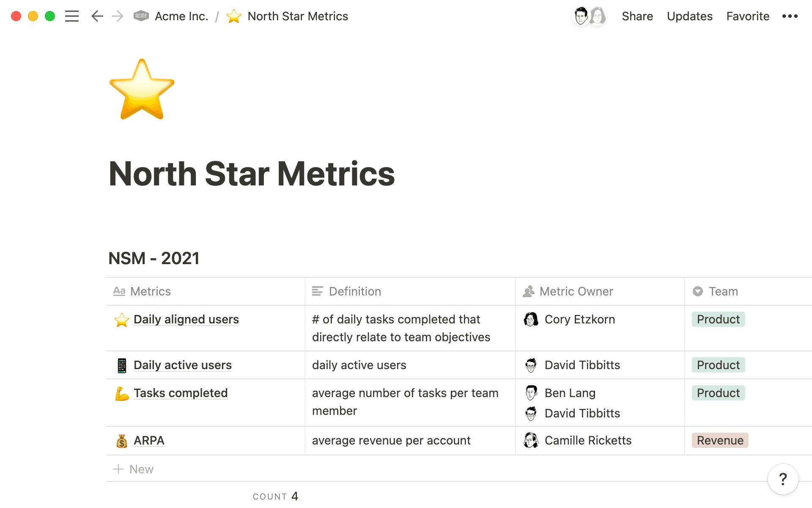Screen dimensions: 812x508
Task: Open the Daily aligned users page link
Action: click(x=186, y=320)
